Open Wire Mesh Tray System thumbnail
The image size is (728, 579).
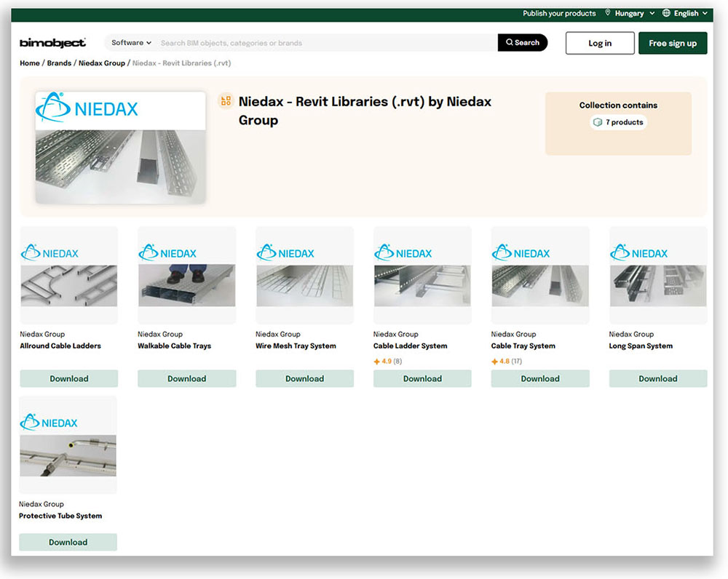tap(304, 275)
